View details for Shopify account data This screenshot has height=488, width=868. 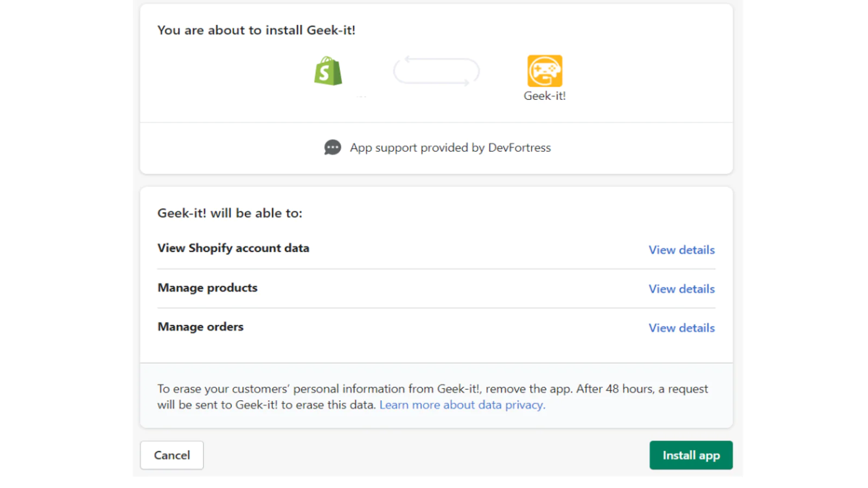click(681, 250)
